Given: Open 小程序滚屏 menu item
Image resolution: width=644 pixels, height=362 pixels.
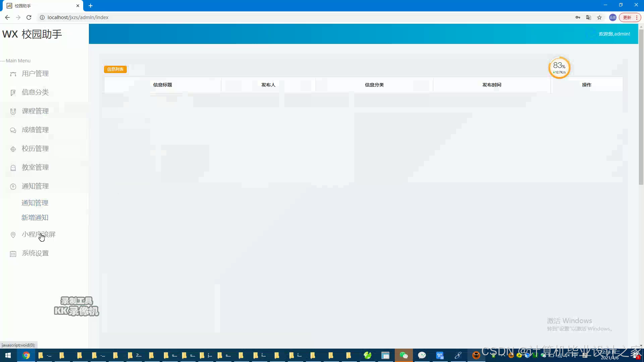Looking at the screenshot, I should tap(39, 235).
